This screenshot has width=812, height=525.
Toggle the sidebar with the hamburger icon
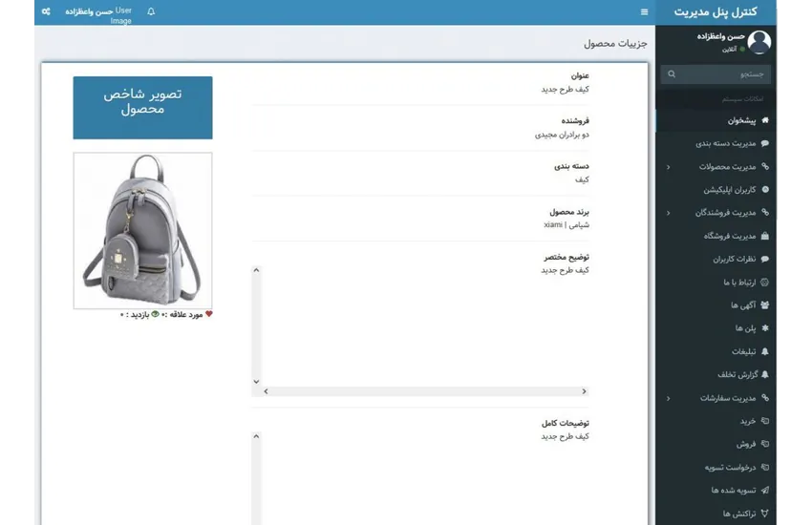(x=644, y=11)
